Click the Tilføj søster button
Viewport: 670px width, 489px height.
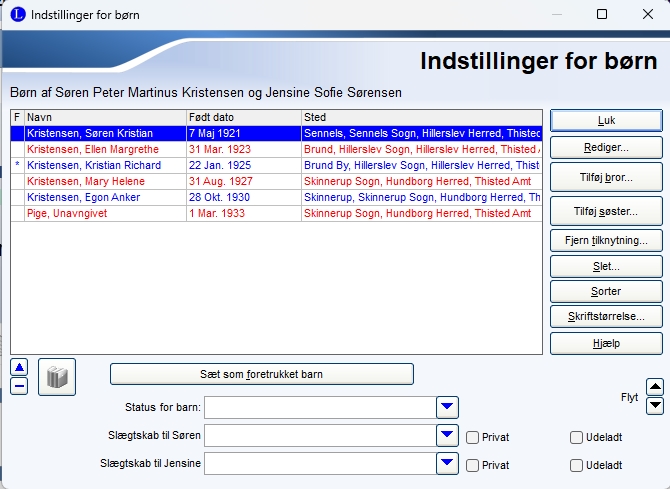(x=606, y=211)
